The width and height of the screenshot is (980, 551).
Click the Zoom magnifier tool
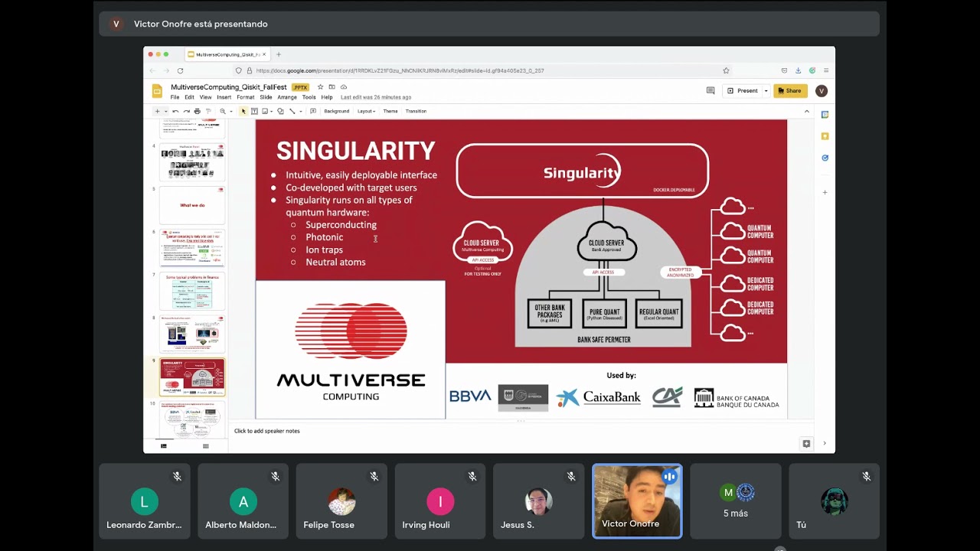point(223,111)
